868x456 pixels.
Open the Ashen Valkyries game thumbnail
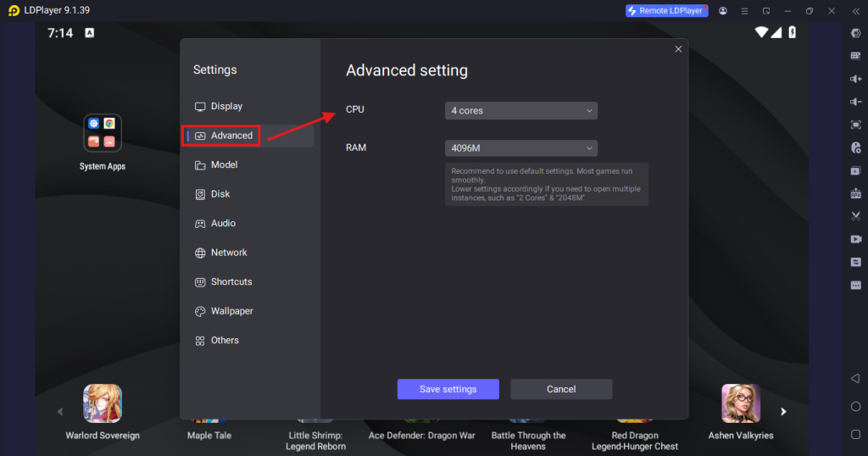[x=740, y=403]
